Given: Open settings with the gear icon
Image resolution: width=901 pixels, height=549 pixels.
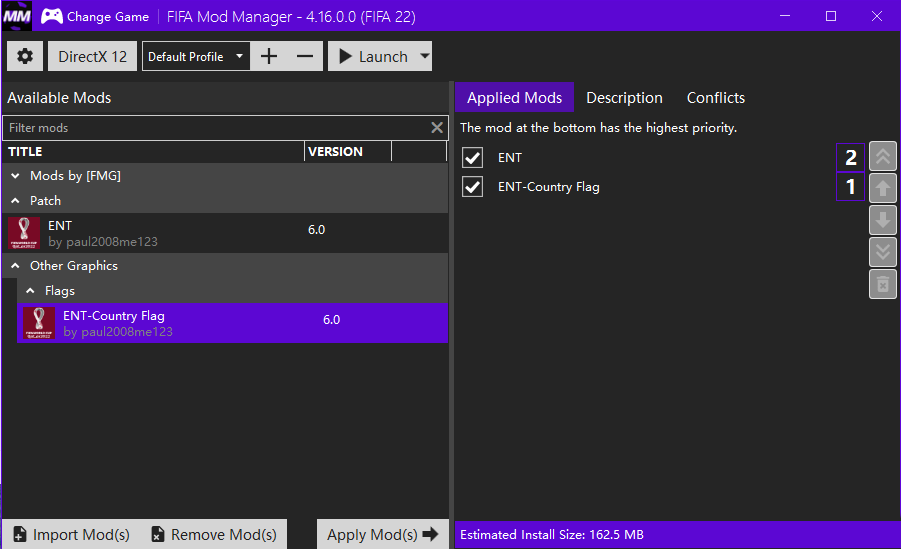Looking at the screenshot, I should [x=25, y=56].
